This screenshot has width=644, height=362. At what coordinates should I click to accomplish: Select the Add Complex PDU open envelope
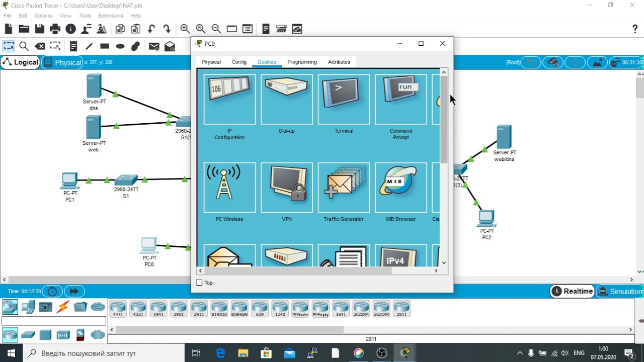pyautogui.click(x=170, y=46)
